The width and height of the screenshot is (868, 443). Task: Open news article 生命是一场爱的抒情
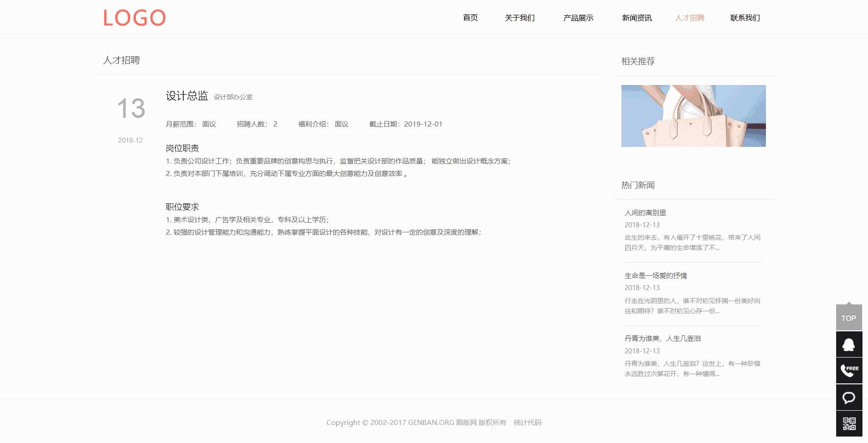click(x=656, y=276)
